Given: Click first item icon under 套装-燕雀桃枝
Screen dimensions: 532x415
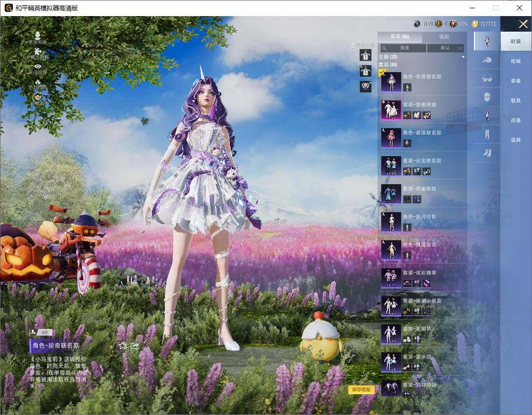Looking at the screenshot, I should [407, 200].
